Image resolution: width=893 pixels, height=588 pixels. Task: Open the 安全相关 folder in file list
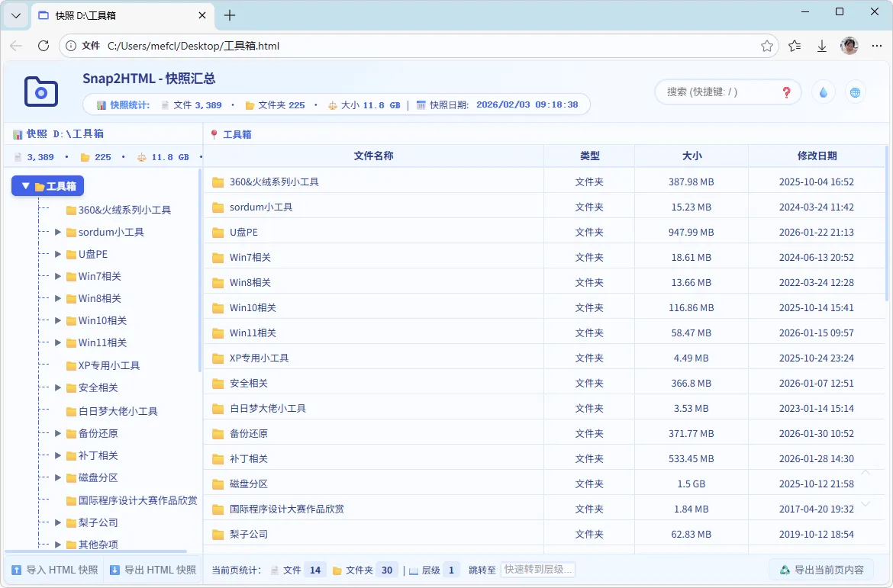(x=248, y=383)
